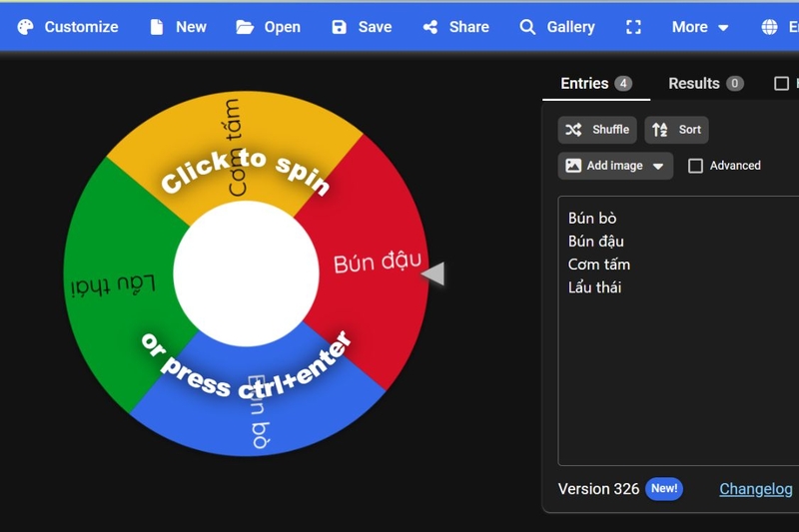Click the Shuffle crossed-arrows icon
799x532 pixels.
coord(573,130)
